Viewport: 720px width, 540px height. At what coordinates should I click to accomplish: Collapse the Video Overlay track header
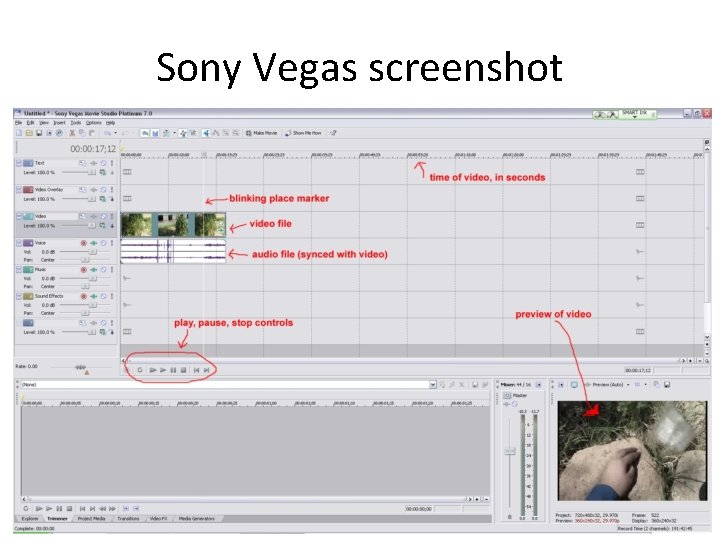coord(19,190)
